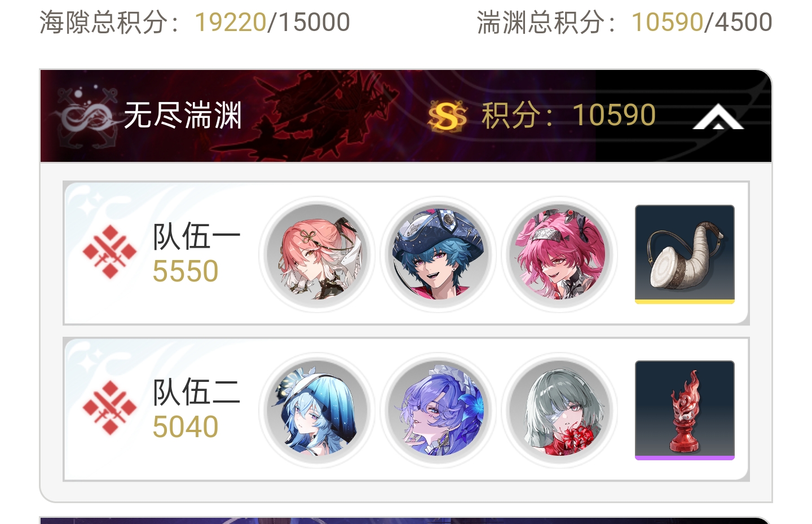Click the 队伍二 score 5040
Screen dimensions: 812x524
tap(186, 427)
